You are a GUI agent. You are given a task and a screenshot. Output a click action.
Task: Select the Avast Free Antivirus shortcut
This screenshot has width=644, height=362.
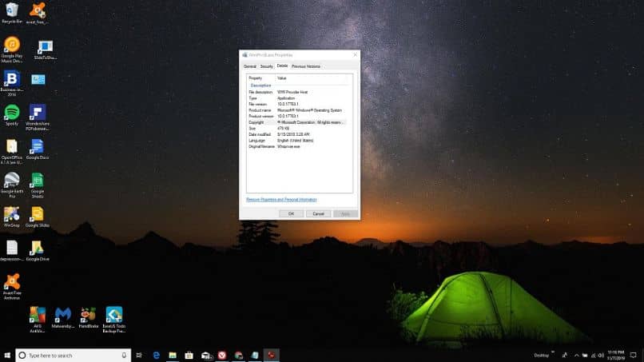tap(12, 287)
